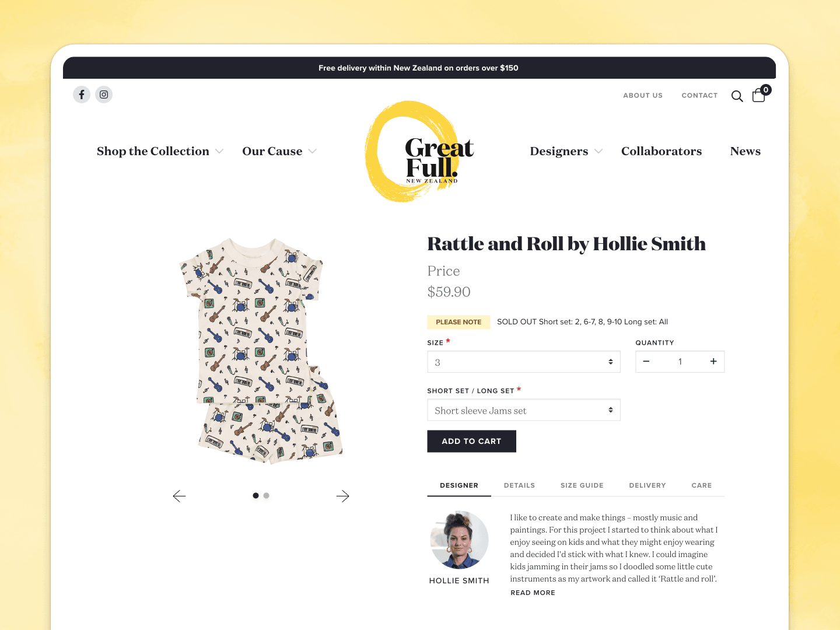Image resolution: width=840 pixels, height=630 pixels.
Task: Click the Read More link
Action: coord(533,593)
